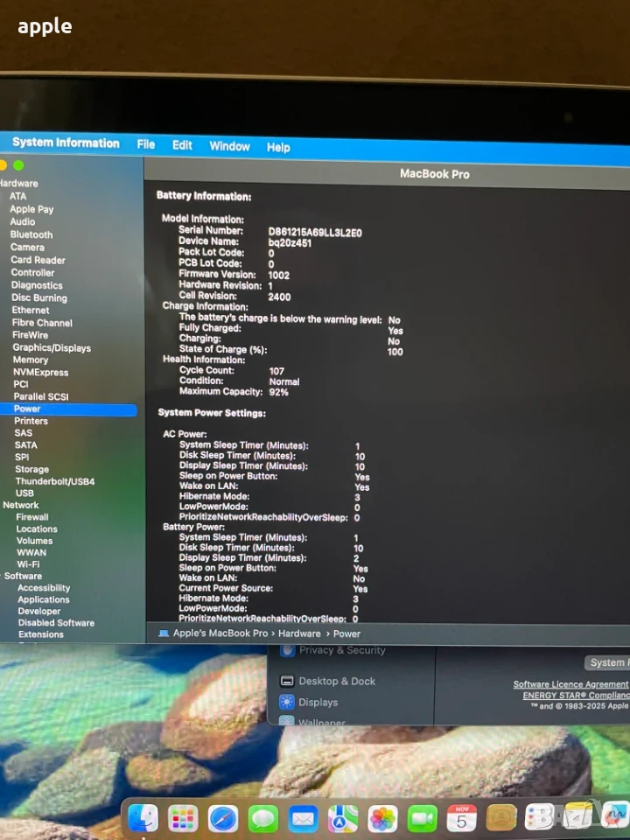Click Power in the path bar
Viewport: 630px width, 840px height.
pyautogui.click(x=346, y=633)
